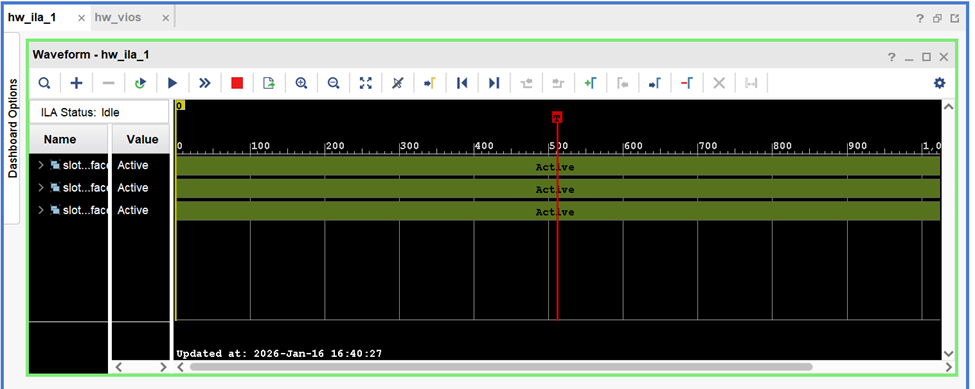
Task: Click the grey X toolbar icon
Action: click(719, 83)
